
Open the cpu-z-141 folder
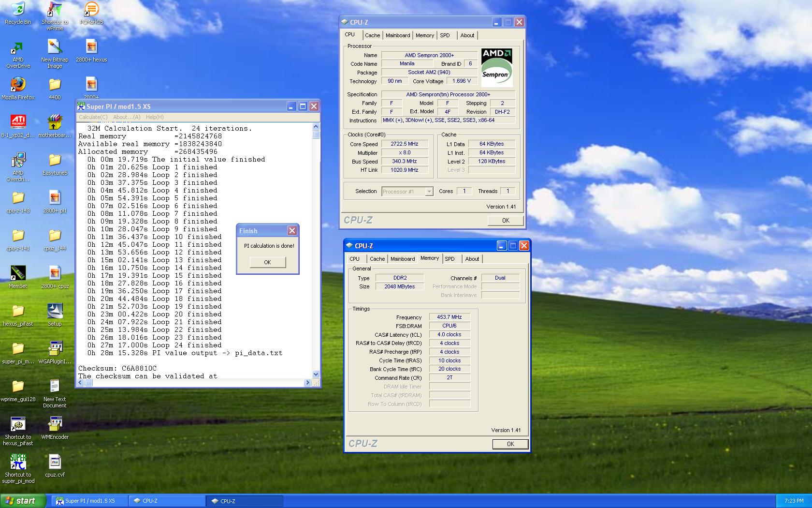pyautogui.click(x=18, y=239)
